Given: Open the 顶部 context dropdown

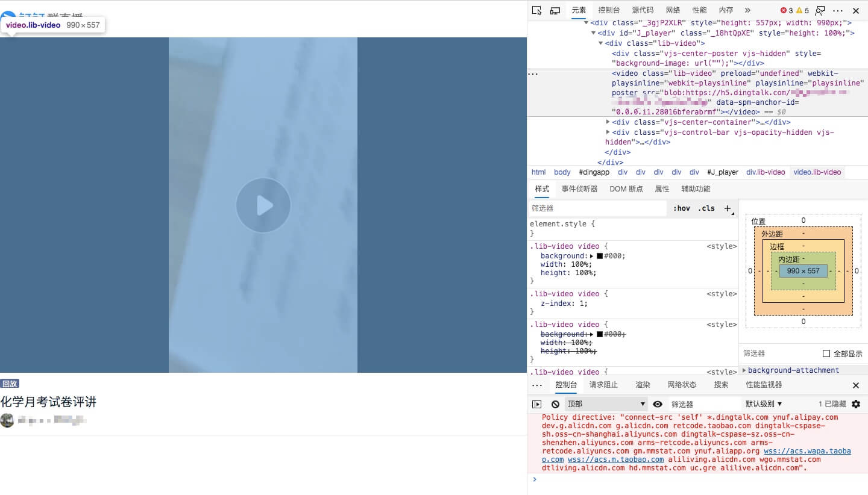Looking at the screenshot, I should [606, 404].
